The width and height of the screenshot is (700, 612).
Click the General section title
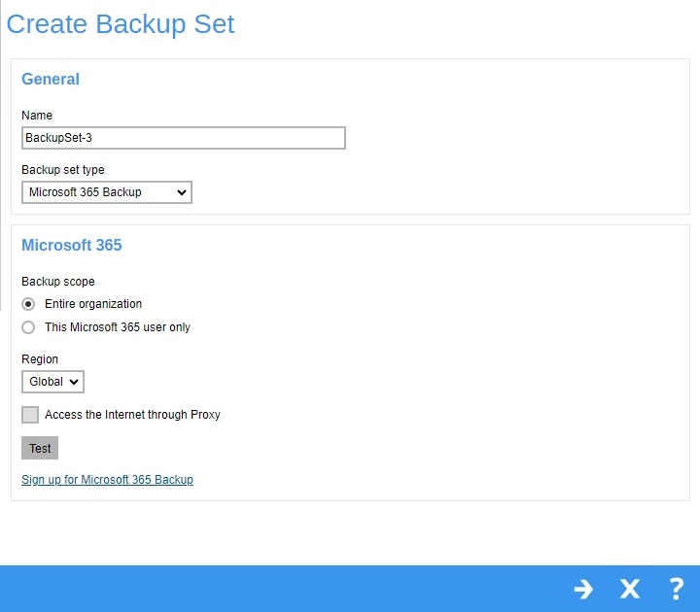click(51, 79)
